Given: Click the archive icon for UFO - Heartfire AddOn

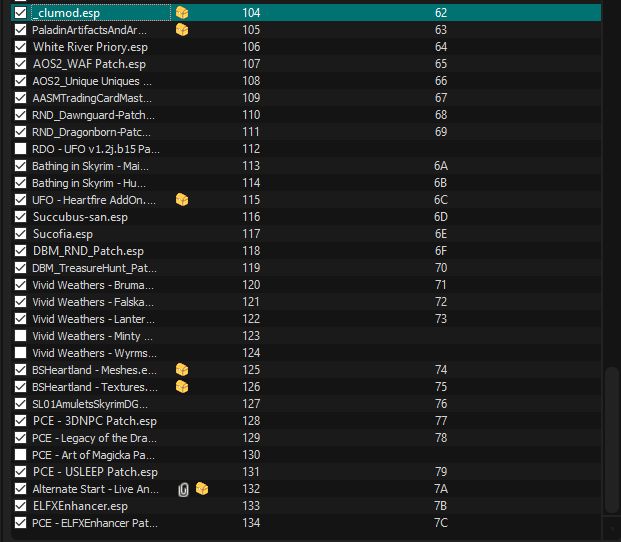Looking at the screenshot, I should 182,200.
